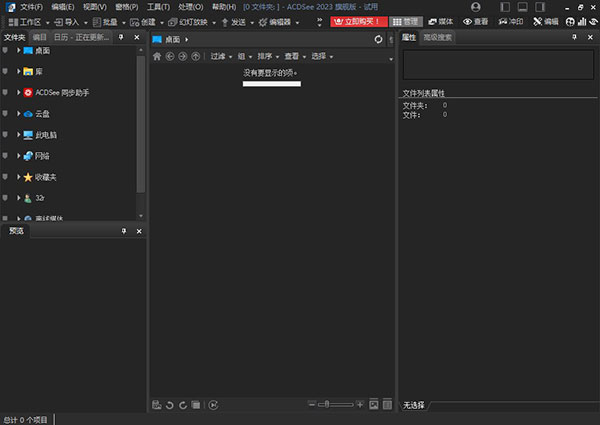Click the rotate right icon in bottom toolbar
The height and width of the screenshot is (425, 600).
pos(183,405)
